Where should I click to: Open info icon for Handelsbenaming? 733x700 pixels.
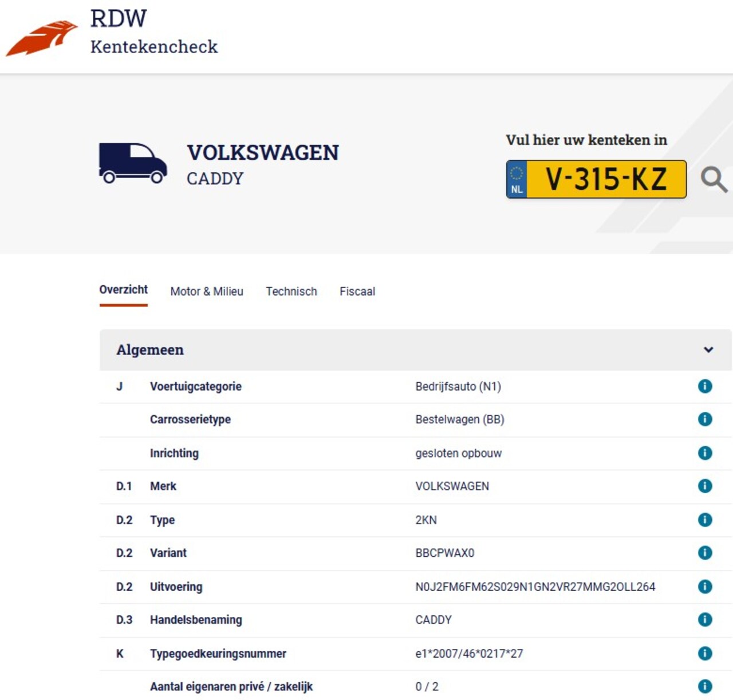[705, 619]
